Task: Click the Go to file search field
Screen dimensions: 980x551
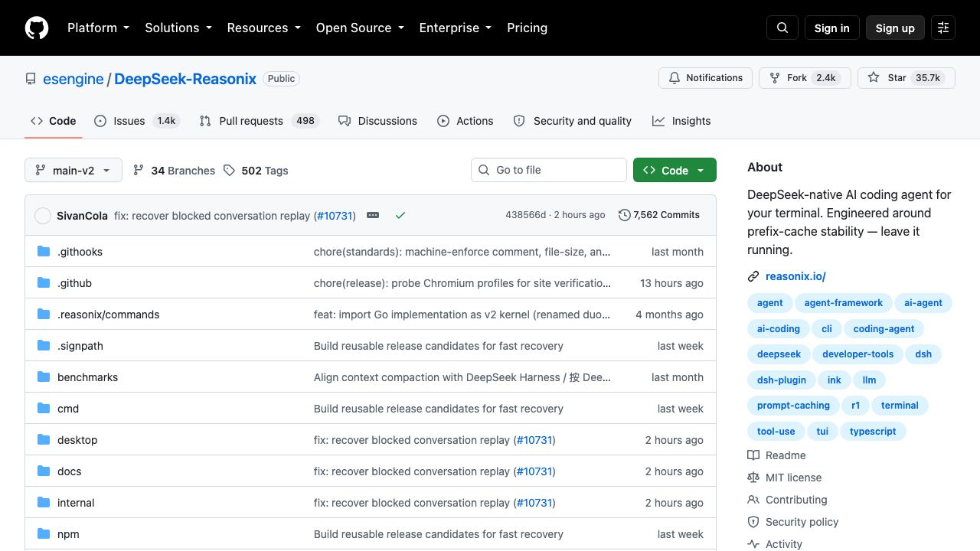Action: 549,170
